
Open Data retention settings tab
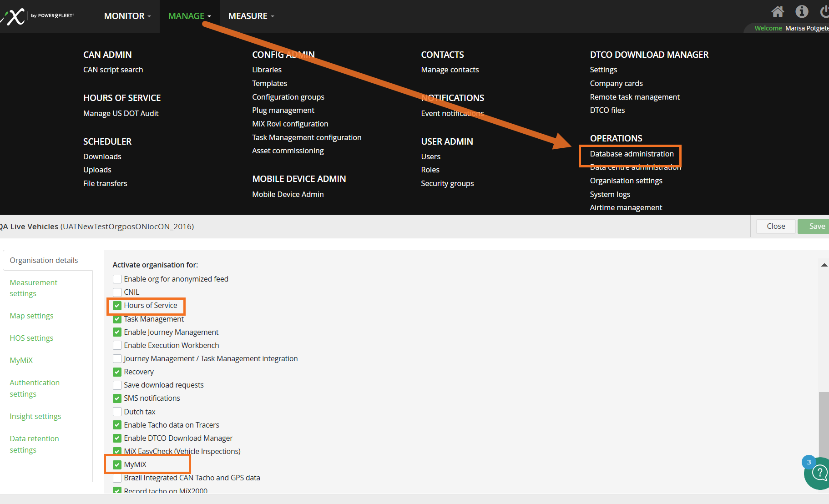[x=34, y=444]
